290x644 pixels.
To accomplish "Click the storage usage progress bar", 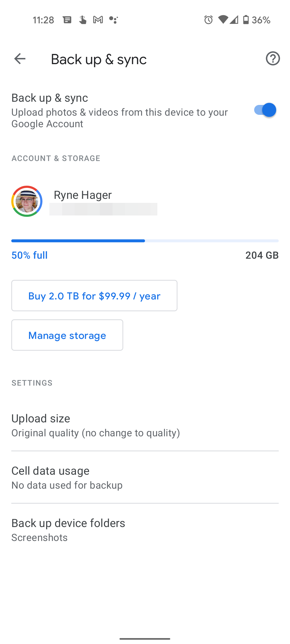I will tap(145, 241).
